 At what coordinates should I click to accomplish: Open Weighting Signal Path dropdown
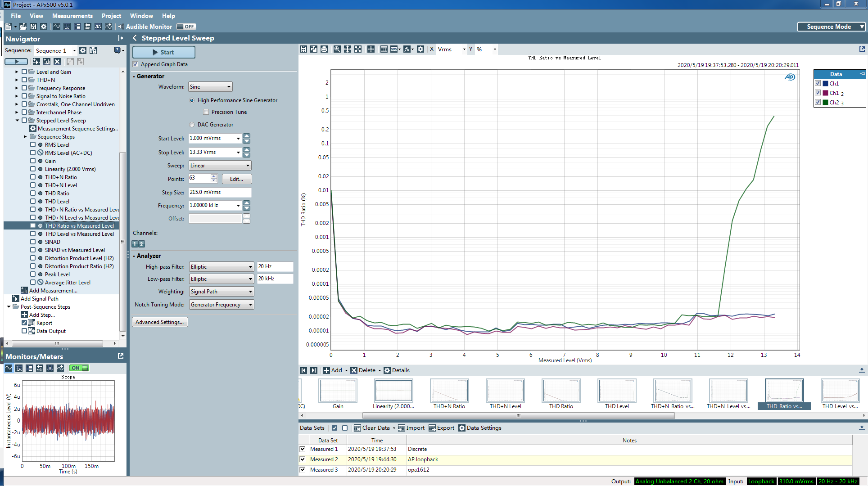[222, 292]
